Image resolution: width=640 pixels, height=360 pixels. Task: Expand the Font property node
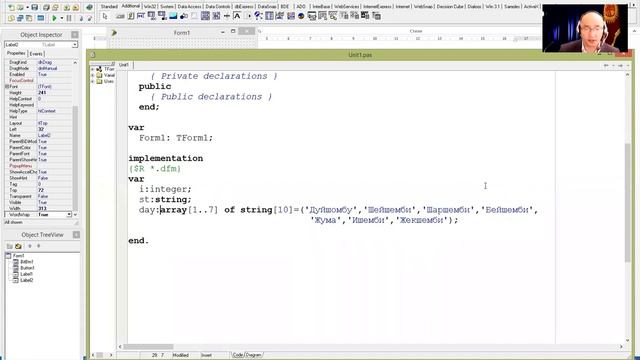(7, 87)
